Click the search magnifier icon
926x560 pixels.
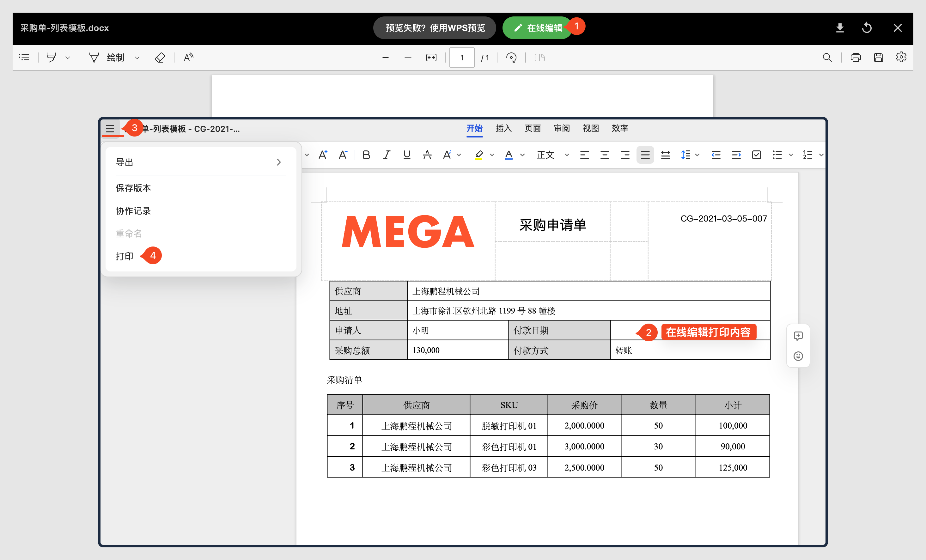(x=827, y=58)
